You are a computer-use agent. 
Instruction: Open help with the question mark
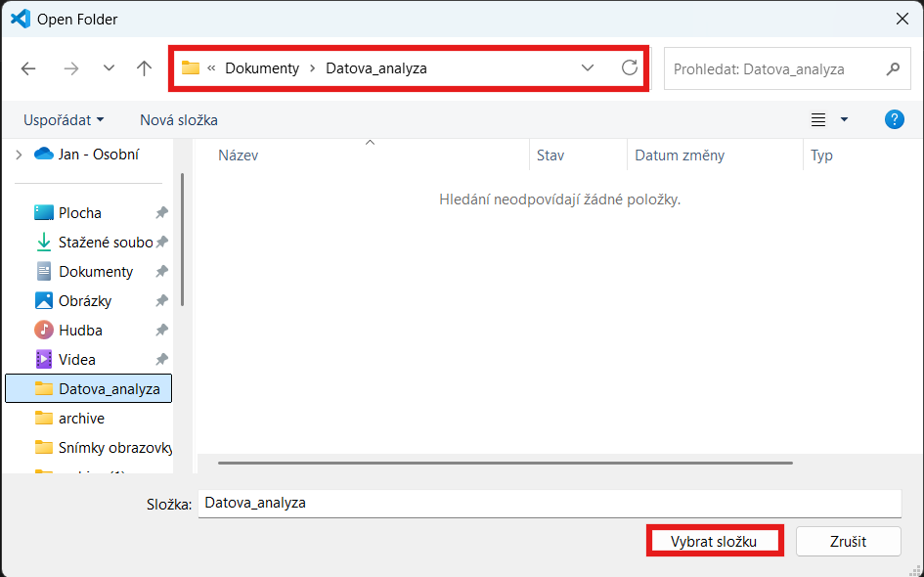pos(894,119)
